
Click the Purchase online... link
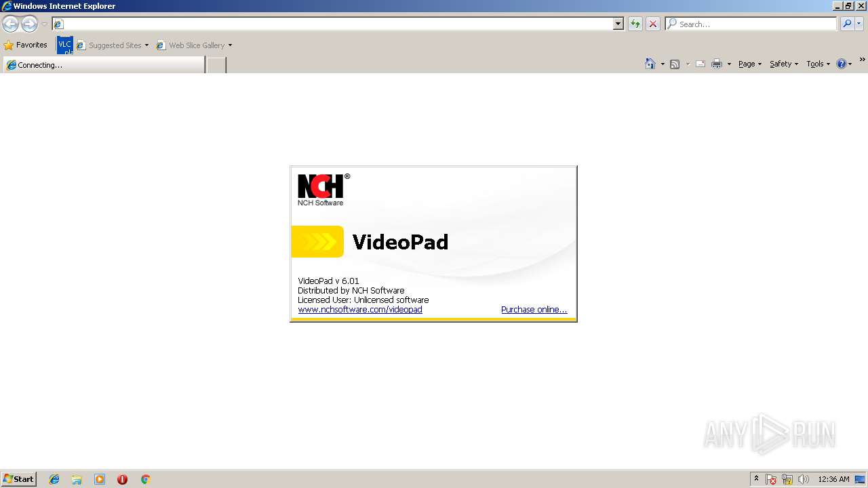534,310
